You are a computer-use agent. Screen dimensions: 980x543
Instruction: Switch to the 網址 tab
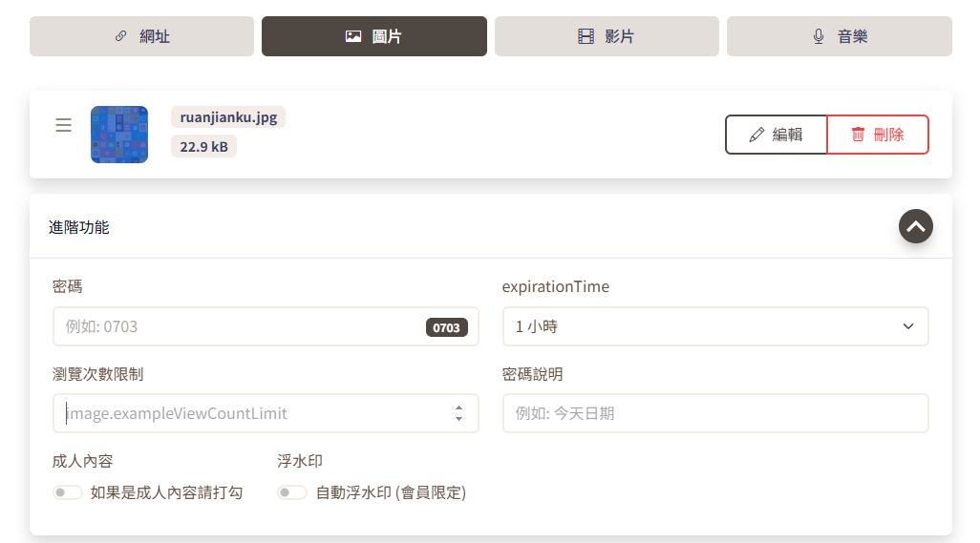point(141,36)
